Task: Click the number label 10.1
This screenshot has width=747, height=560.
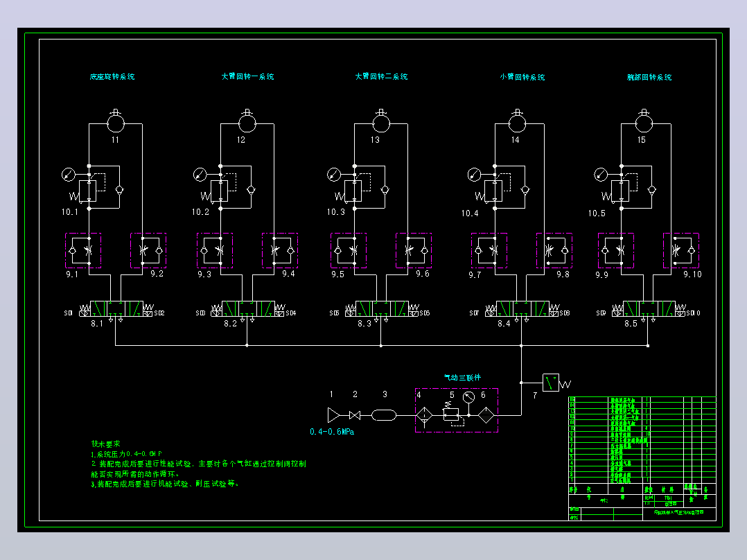Action: [x=69, y=211]
